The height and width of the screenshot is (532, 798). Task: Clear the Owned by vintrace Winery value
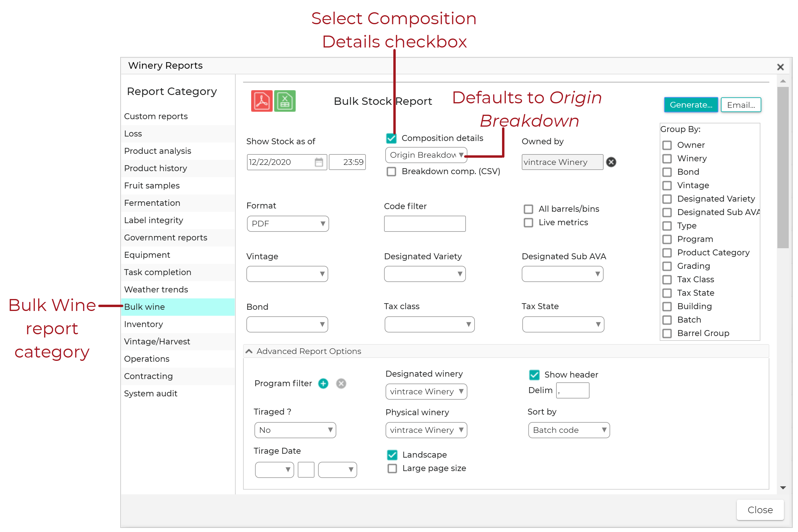(x=610, y=162)
